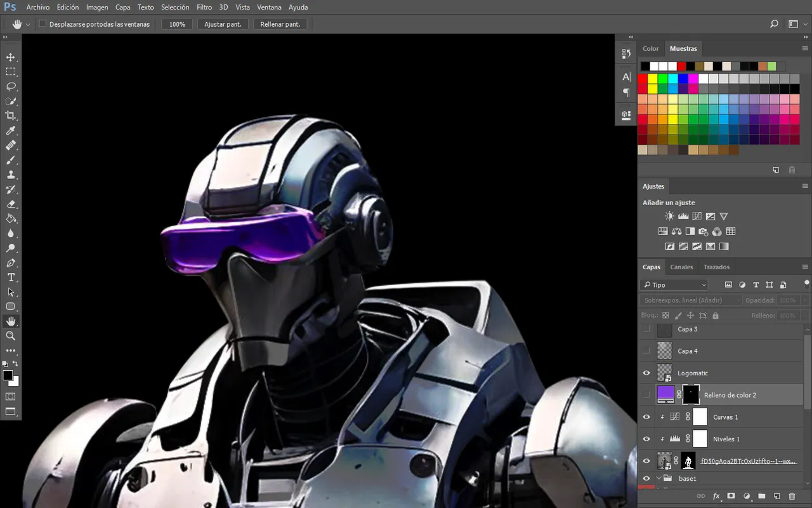Select the Dodge tool
The height and width of the screenshot is (508, 812).
pos(11,248)
